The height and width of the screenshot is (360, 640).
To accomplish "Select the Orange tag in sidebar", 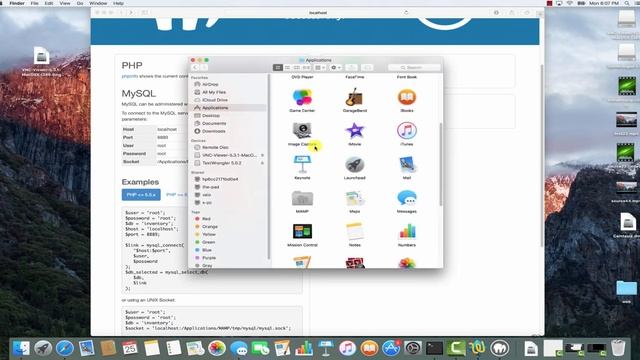I will tap(210, 227).
